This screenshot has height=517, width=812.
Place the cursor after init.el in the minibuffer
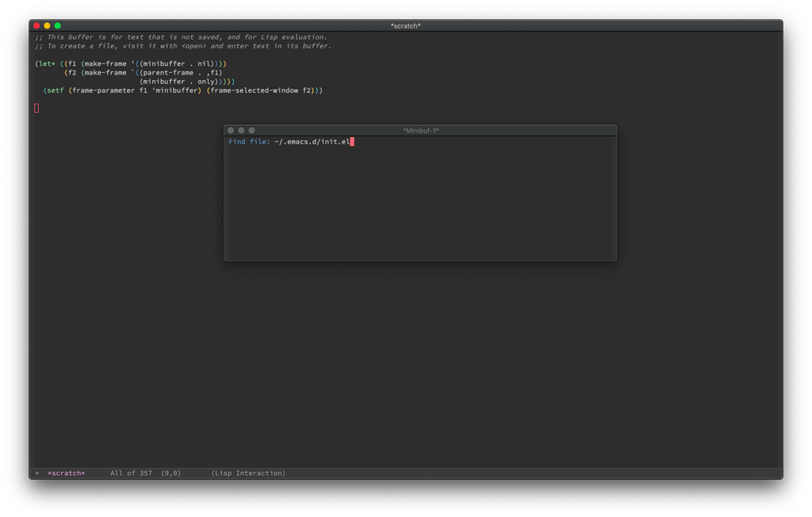(352, 140)
